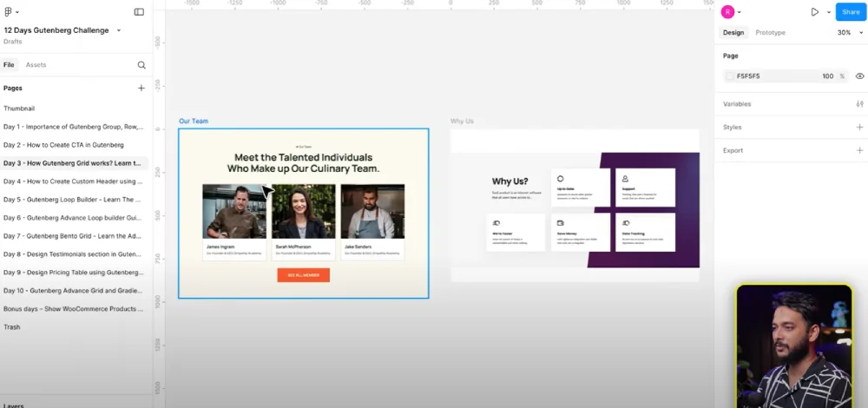The width and height of the screenshot is (868, 408).
Task: Add a style with plus icon
Action: click(859, 128)
